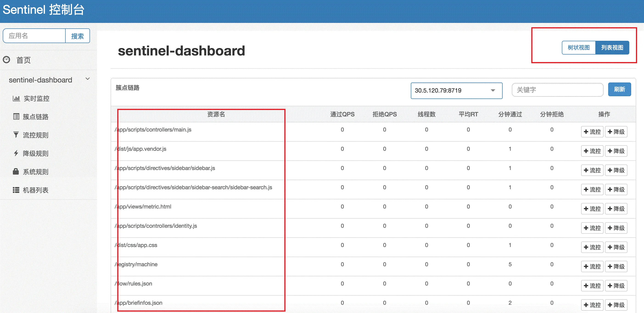Viewport: 644px width, 313px height.
Task: Select the 降级规则 lightning icon
Action: (x=16, y=153)
